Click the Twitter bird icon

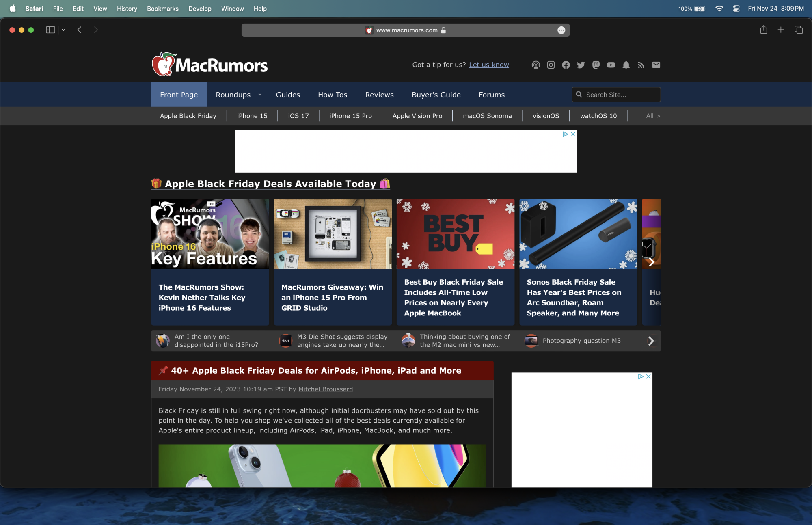pos(581,65)
